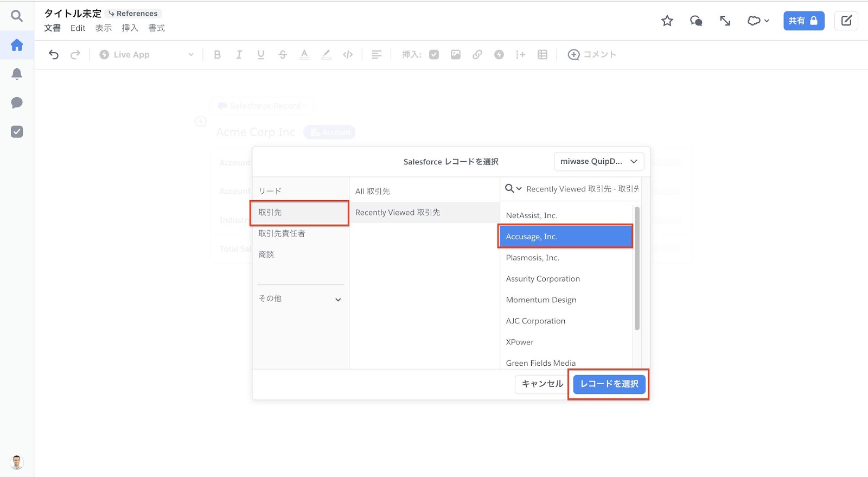Open the conversation pane icon
868x477 pixels.
pos(696,21)
